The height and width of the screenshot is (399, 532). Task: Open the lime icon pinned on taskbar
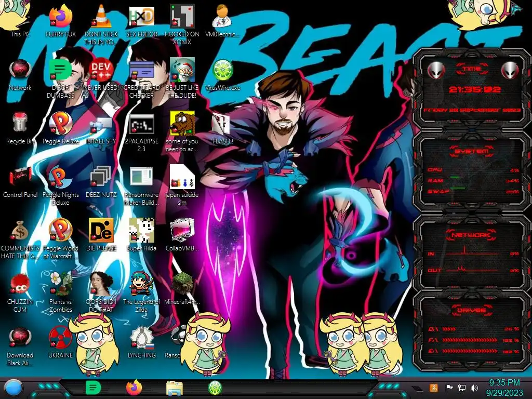215,388
